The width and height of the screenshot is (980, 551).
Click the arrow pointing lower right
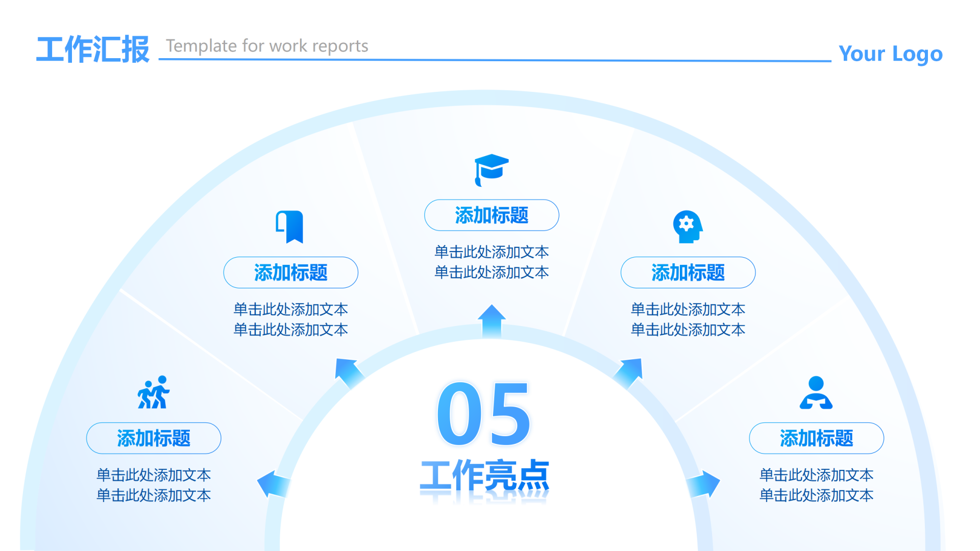pos(704,484)
